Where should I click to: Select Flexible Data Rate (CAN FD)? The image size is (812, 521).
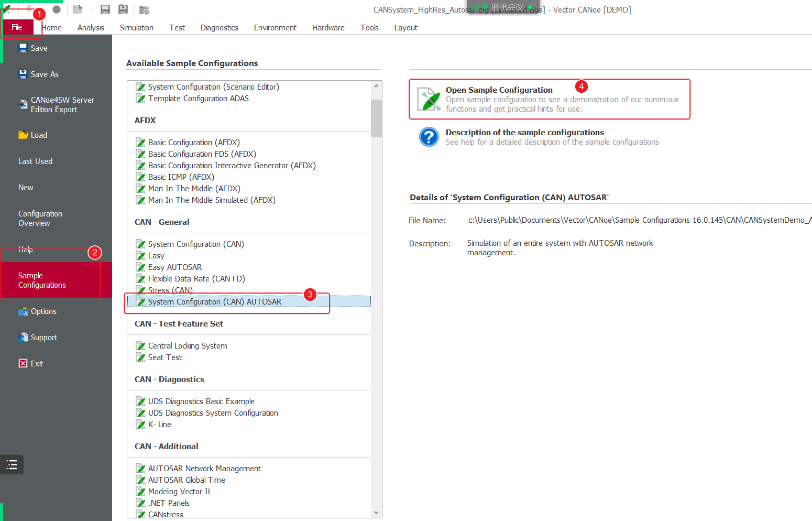tap(196, 279)
